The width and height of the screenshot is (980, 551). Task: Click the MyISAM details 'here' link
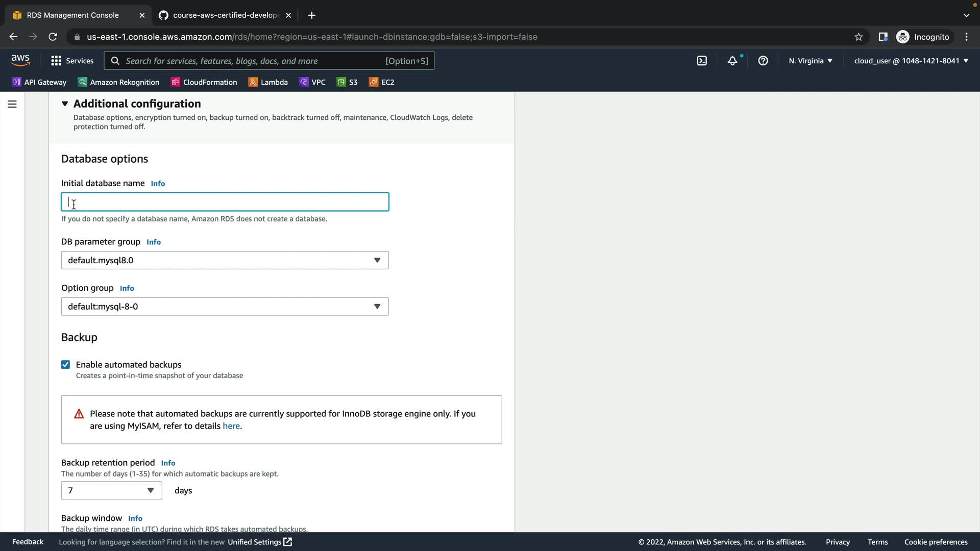[231, 426]
